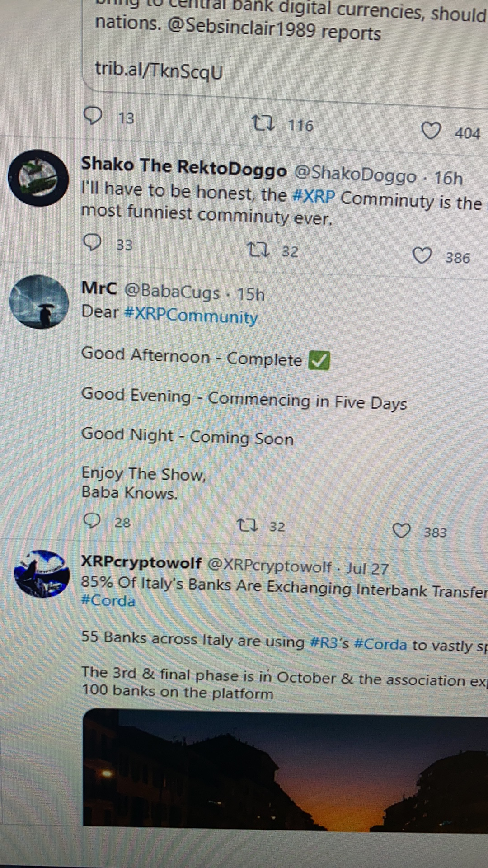
Task: Open the #R3's hashtag link
Action: pos(330,642)
